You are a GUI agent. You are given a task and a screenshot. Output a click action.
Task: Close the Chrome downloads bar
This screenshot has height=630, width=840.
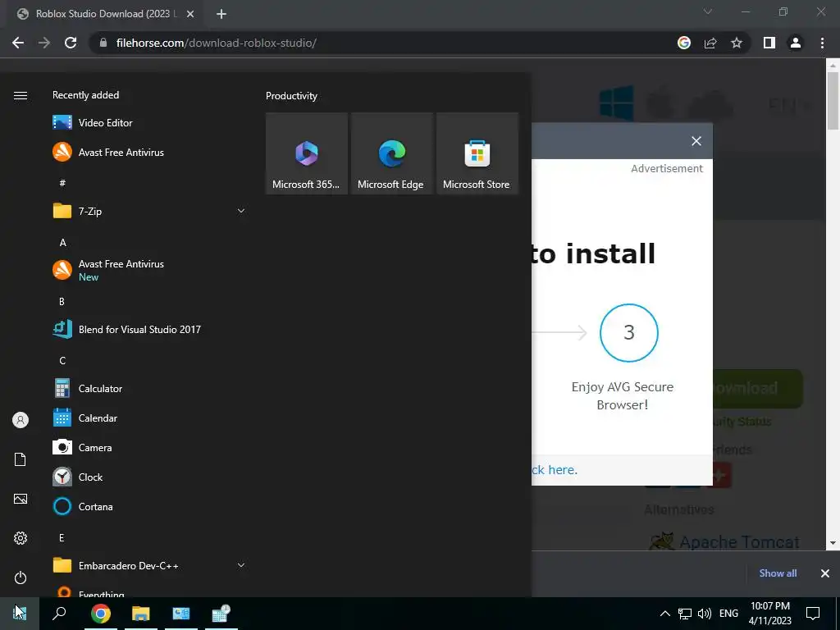click(x=825, y=573)
